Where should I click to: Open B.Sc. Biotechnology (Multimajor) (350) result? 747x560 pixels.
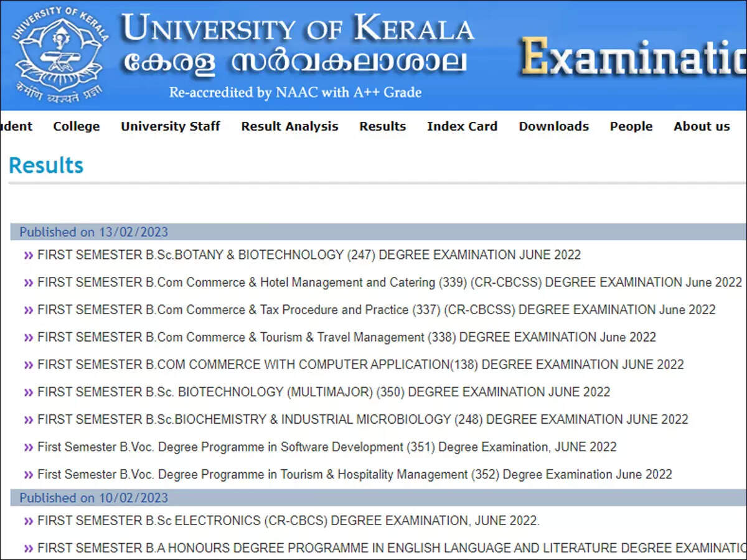(x=324, y=392)
